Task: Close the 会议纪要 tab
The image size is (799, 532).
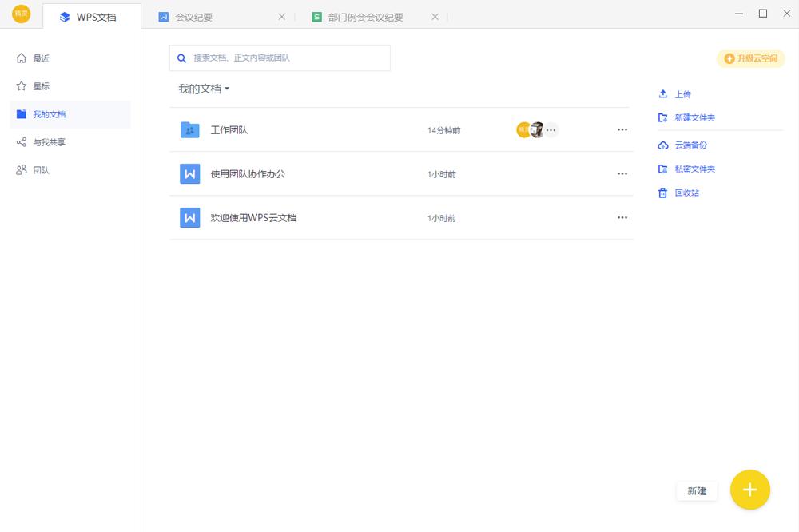Action: pyautogui.click(x=282, y=17)
